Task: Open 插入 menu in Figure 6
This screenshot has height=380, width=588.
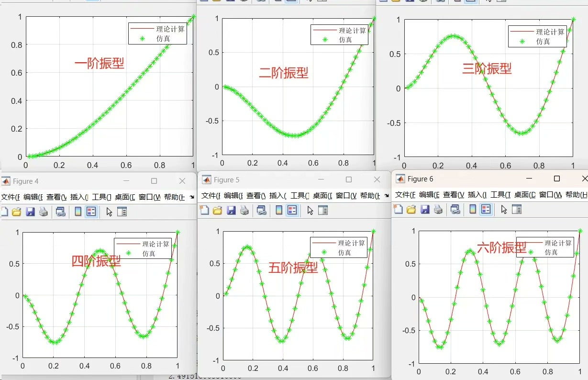Action: click(477, 194)
